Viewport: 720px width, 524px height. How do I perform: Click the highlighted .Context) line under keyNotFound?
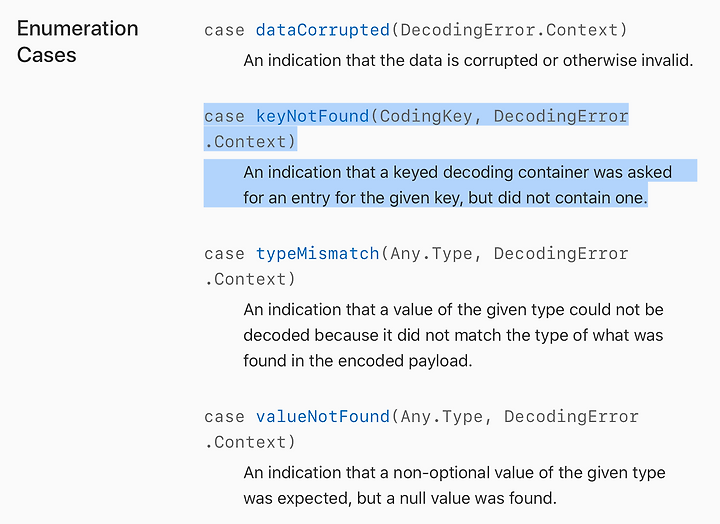(x=250, y=141)
